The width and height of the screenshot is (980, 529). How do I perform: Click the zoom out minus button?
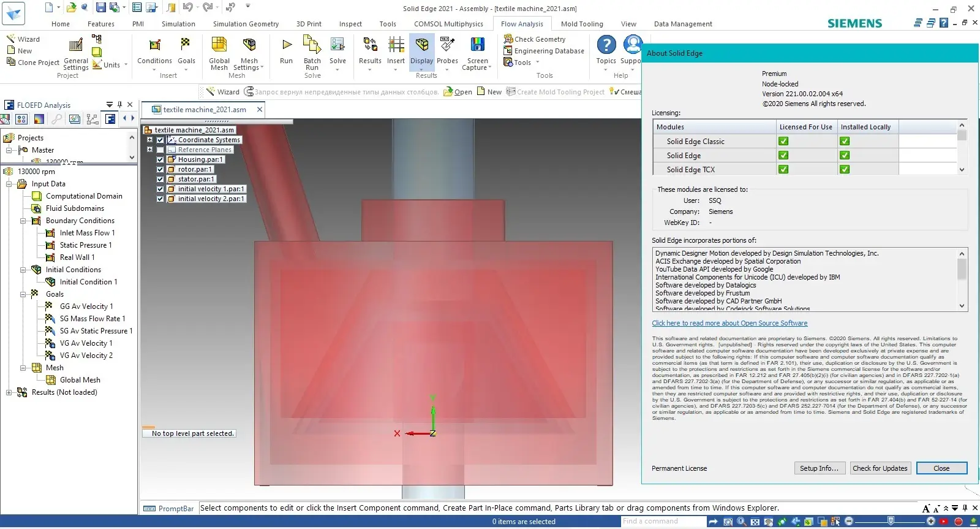pos(848,521)
